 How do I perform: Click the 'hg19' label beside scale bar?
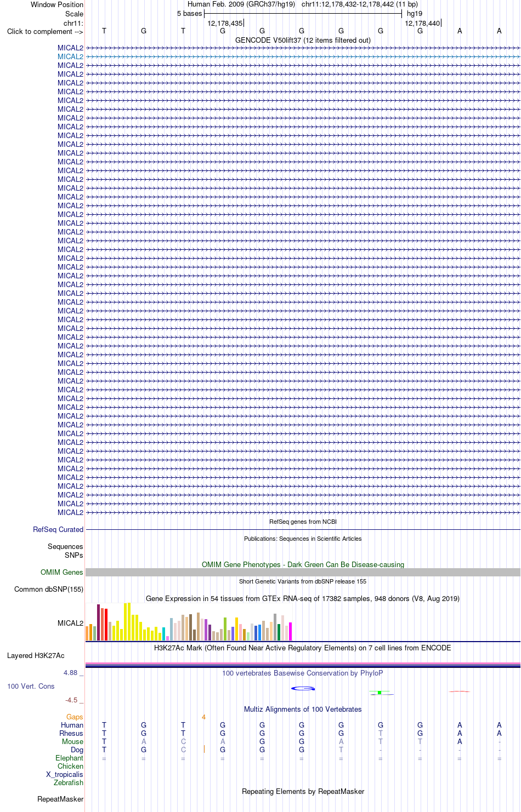coord(415,13)
